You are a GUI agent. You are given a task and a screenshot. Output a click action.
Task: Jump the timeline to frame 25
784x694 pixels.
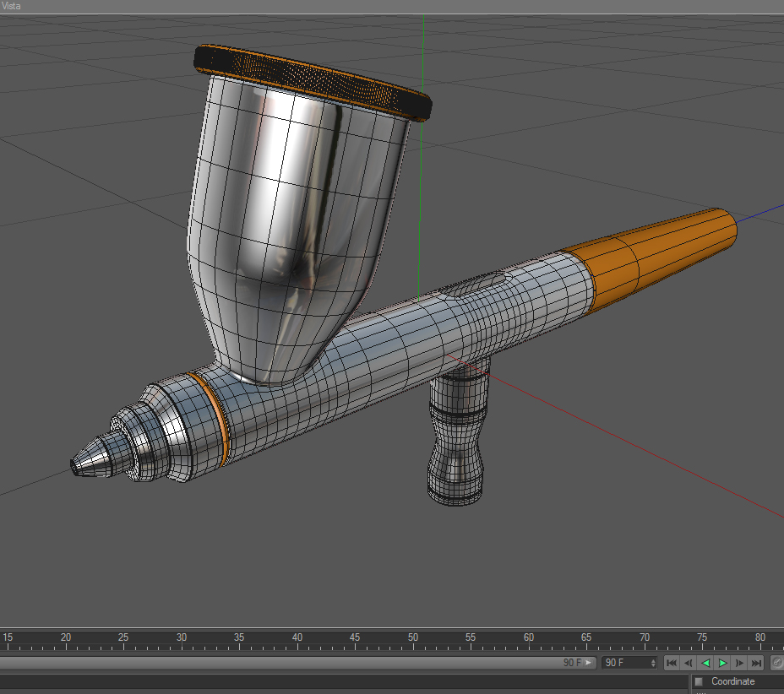point(123,641)
